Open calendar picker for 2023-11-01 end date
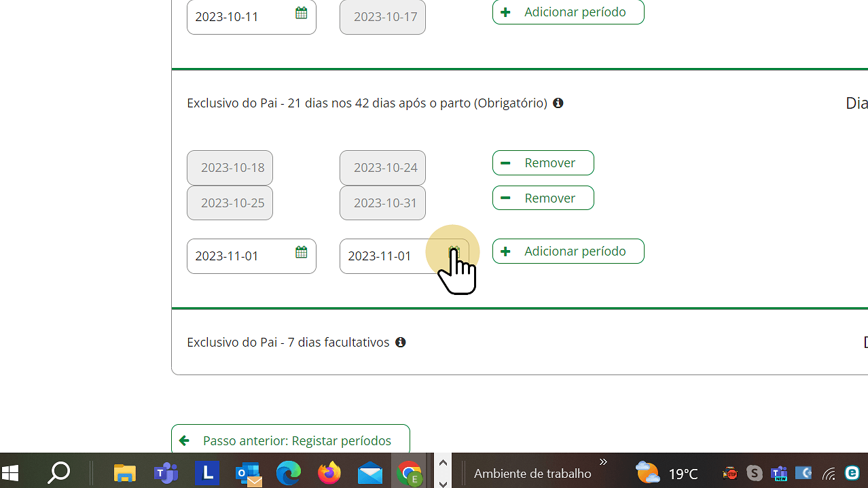 pos(454,253)
